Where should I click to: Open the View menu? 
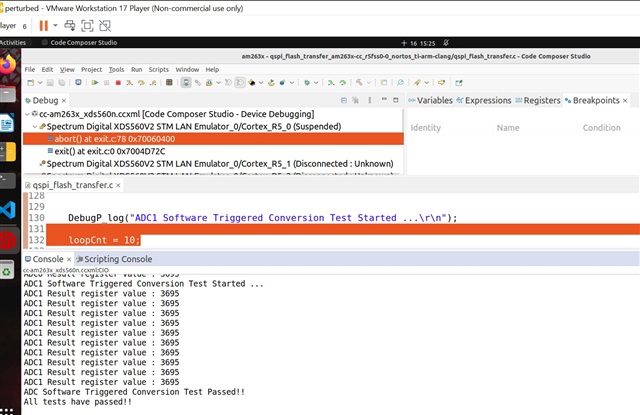(67, 69)
